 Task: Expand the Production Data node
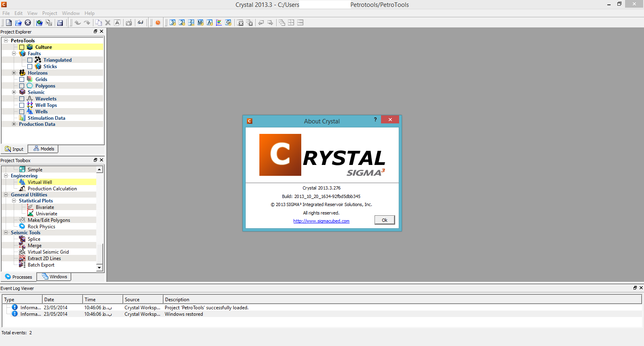(14, 124)
